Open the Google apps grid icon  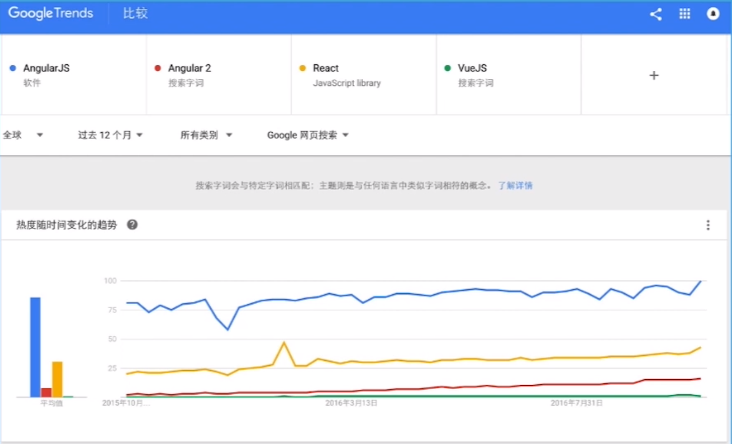pos(684,14)
